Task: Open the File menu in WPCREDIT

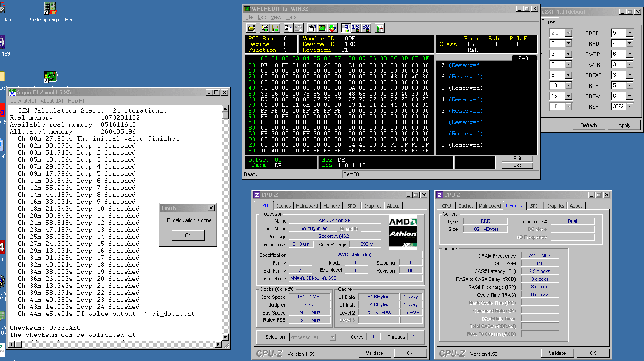Action: (249, 17)
